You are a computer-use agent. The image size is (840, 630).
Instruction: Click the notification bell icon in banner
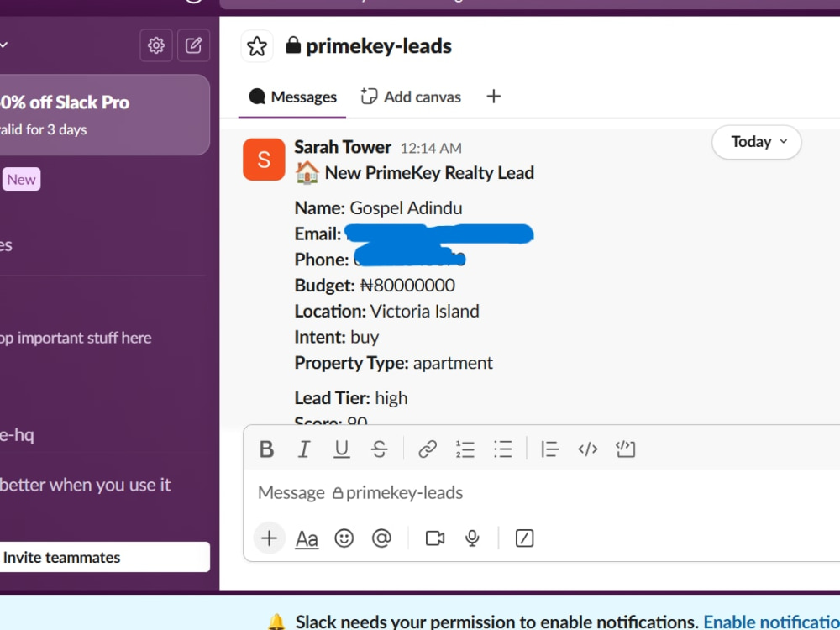[x=276, y=622]
